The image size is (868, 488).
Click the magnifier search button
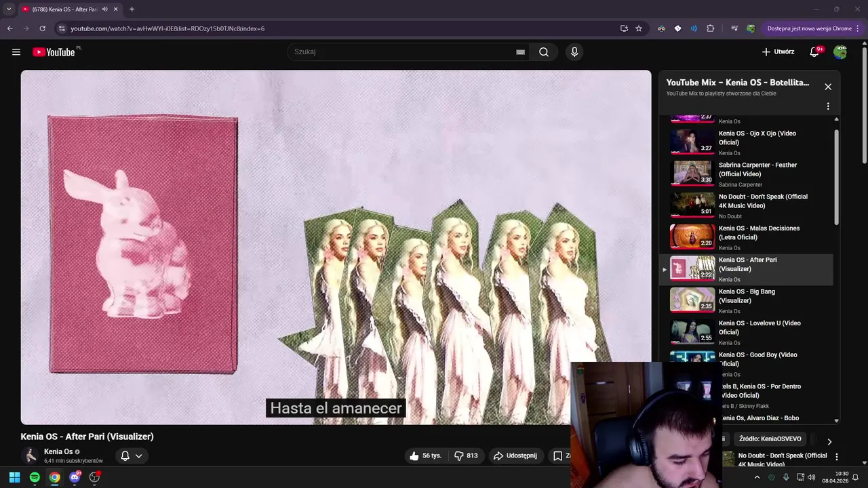tap(544, 52)
